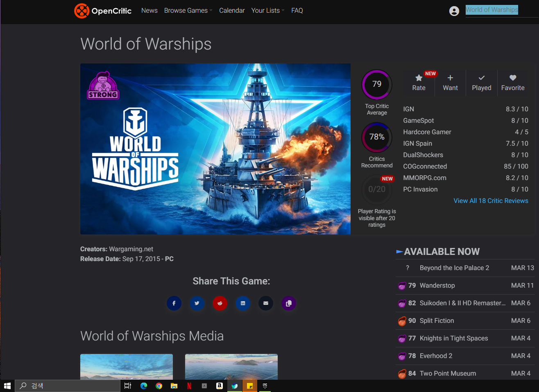Screen dimensions: 539x392
Task: Launch Google Chrome from taskbar
Action: (159, 386)
